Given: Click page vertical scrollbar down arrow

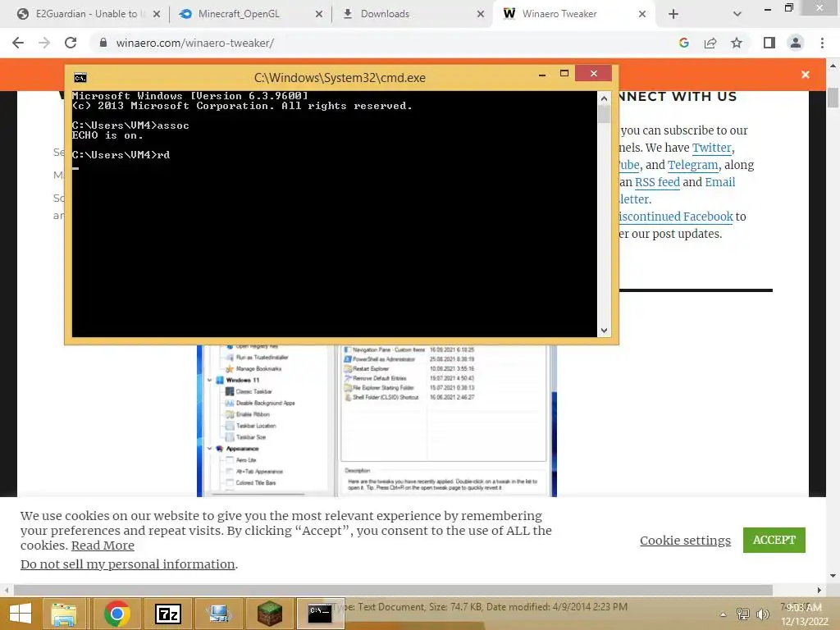Looking at the screenshot, I should point(833,576).
